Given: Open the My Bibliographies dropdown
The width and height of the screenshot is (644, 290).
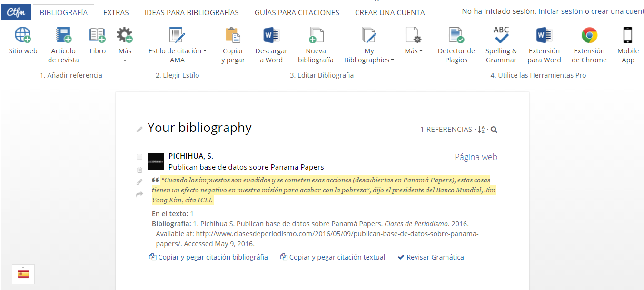Looking at the screenshot, I should (x=369, y=55).
